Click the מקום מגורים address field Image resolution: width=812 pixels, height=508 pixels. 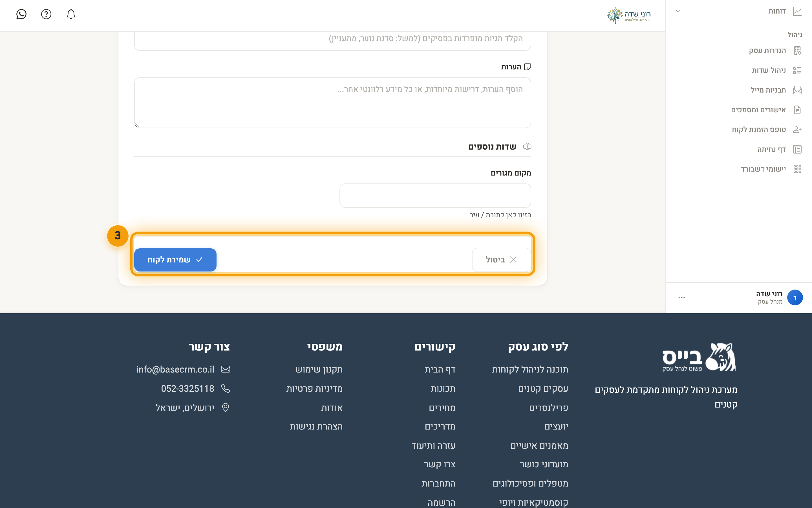point(435,196)
